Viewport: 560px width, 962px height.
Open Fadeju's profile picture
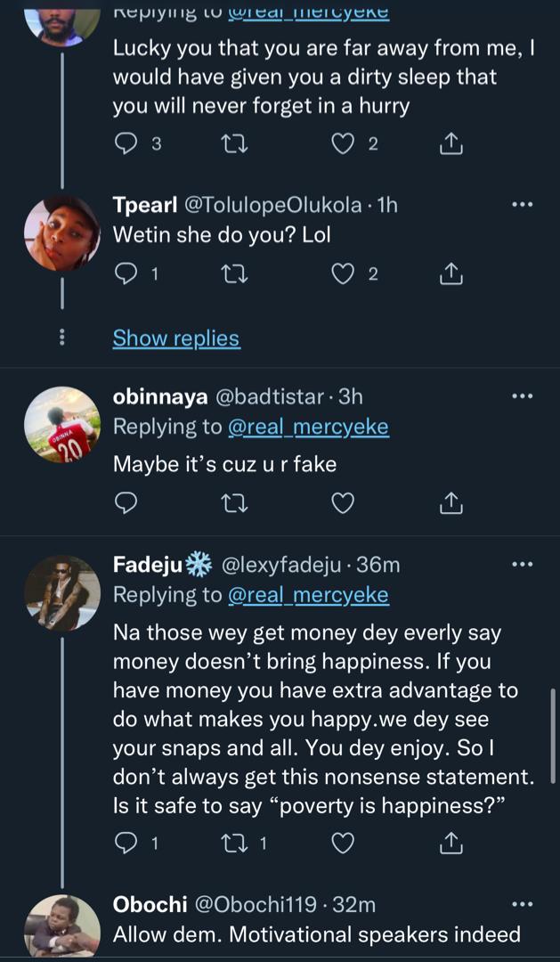coord(61,593)
